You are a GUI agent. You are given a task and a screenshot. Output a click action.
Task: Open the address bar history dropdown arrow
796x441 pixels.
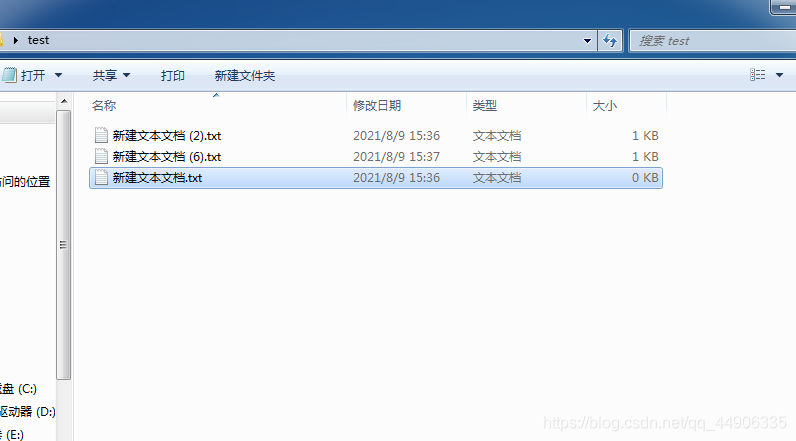pyautogui.click(x=587, y=41)
